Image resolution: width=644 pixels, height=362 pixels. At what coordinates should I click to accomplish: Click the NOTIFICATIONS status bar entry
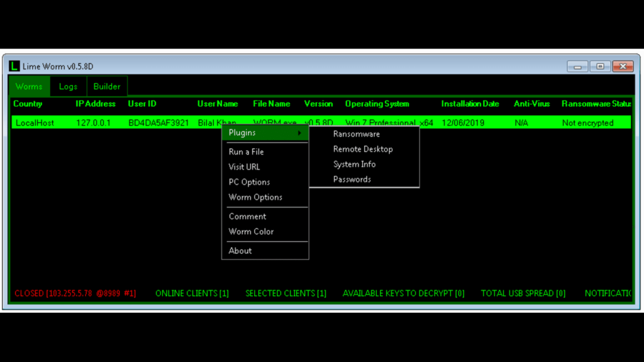[608, 293]
